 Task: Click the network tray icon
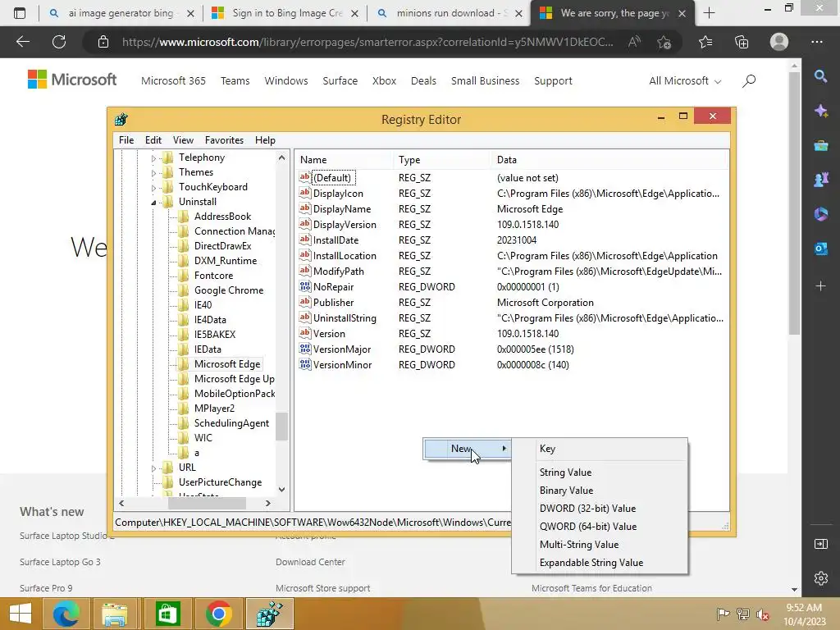(743, 614)
